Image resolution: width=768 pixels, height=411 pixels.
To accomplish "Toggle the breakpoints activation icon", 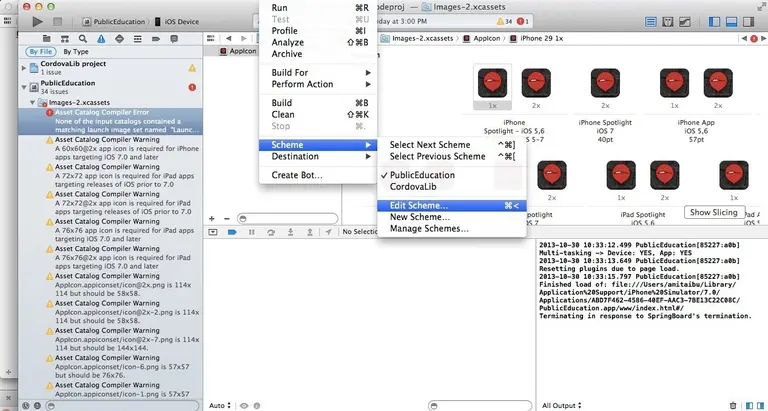I will pyautogui.click(x=232, y=232).
